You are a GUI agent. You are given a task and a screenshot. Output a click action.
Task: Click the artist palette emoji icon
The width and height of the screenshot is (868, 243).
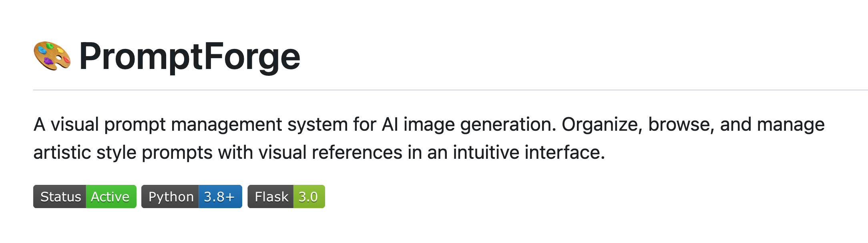(x=52, y=56)
